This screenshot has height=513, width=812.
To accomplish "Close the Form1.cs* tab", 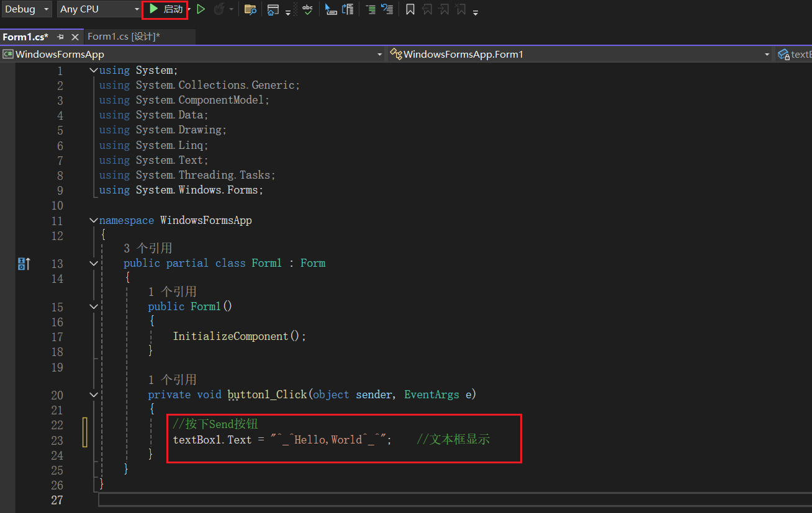I will pos(75,37).
